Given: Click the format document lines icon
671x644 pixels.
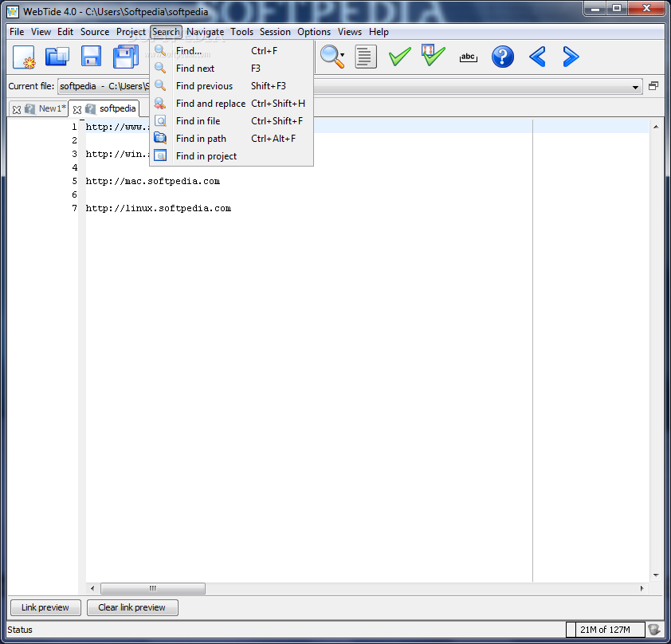Looking at the screenshot, I should [x=366, y=57].
